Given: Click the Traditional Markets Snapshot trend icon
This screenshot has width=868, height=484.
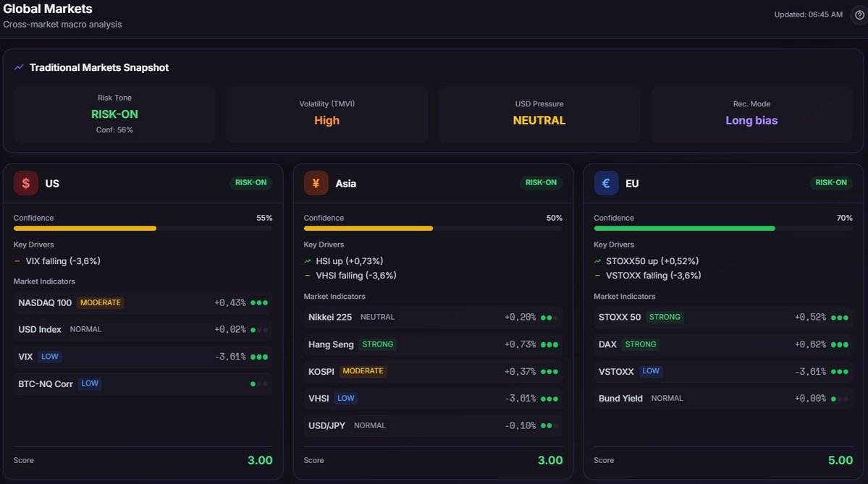Looking at the screenshot, I should click(x=19, y=67).
